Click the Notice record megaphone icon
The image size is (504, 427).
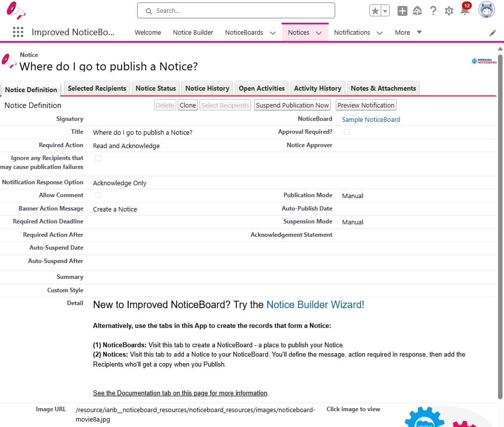[9, 60]
